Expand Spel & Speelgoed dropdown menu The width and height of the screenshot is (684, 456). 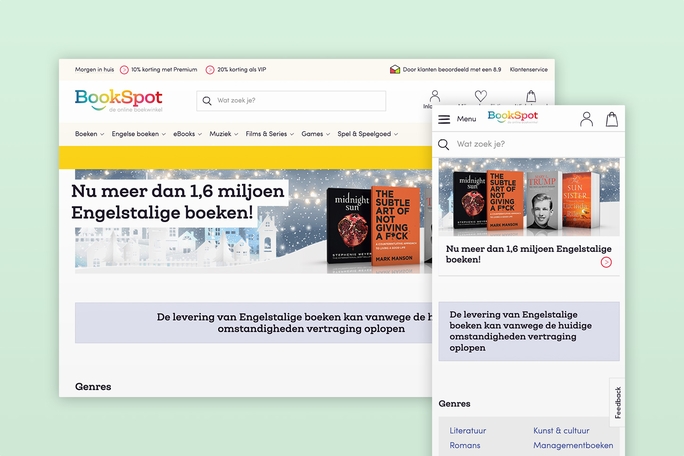click(x=368, y=134)
